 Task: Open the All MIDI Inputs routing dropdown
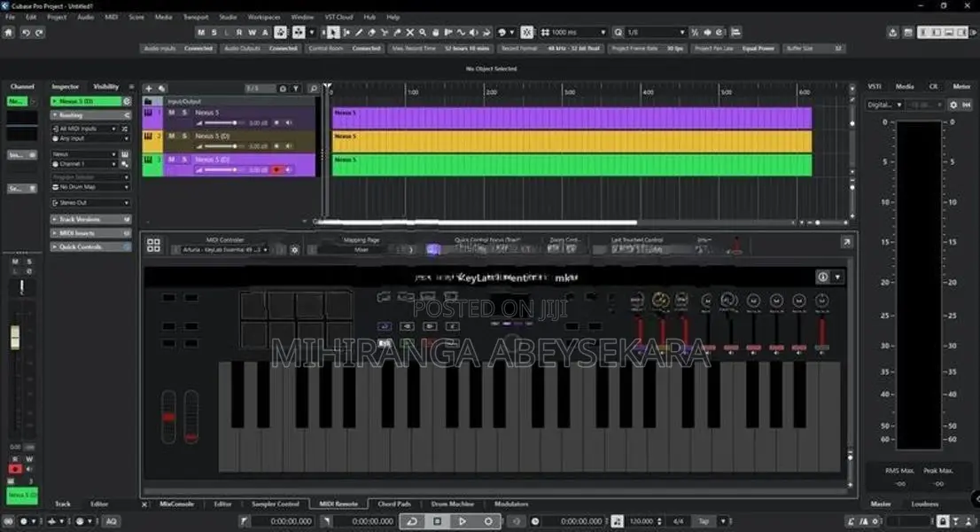[85, 129]
